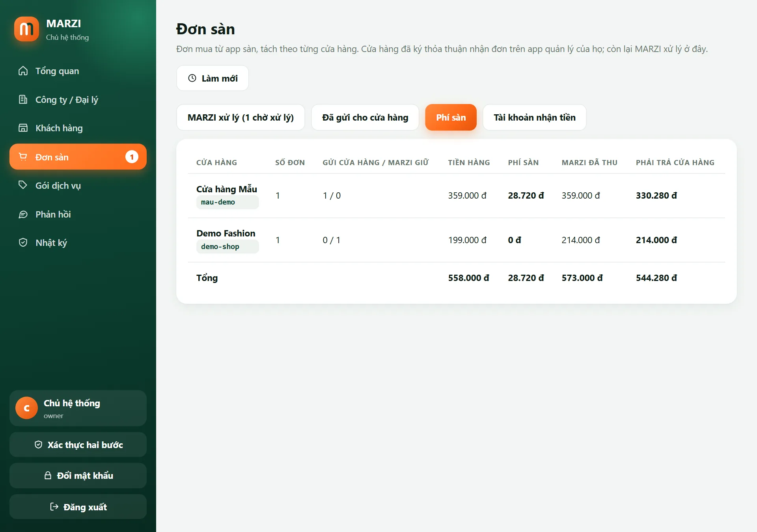
Task: Click the orange avatar of Chủ hệ thống
Action: pyautogui.click(x=26, y=408)
